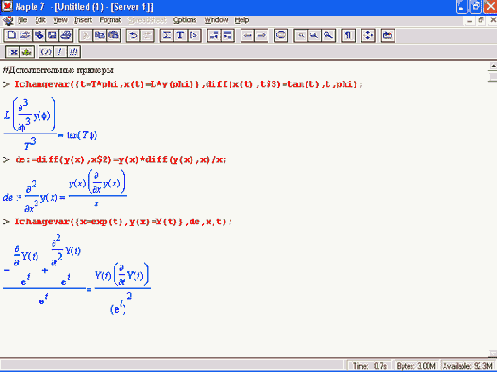Click the Save (floppy disk) toolbar icon
Viewport: 497px width, 372px height.
[x=52, y=35]
